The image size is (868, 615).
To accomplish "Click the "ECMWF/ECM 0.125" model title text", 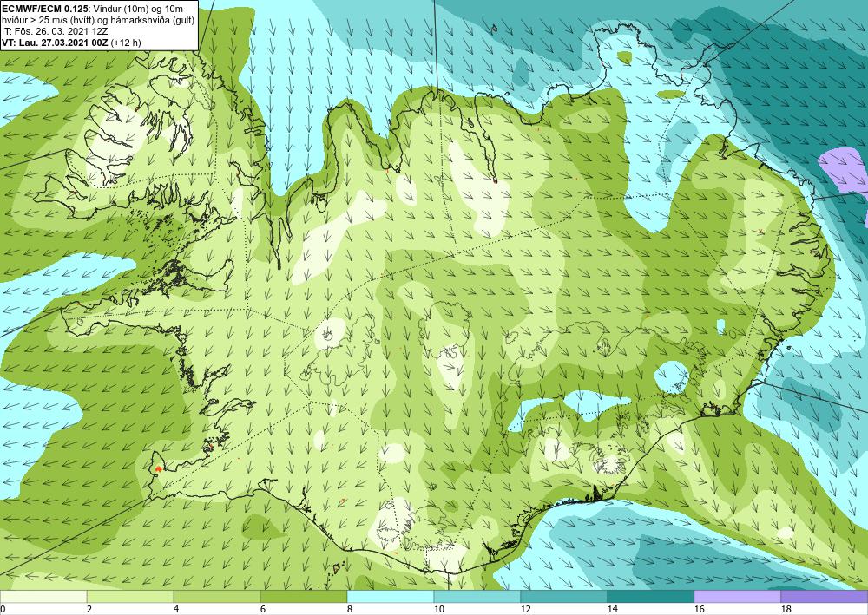I will point(44,10).
